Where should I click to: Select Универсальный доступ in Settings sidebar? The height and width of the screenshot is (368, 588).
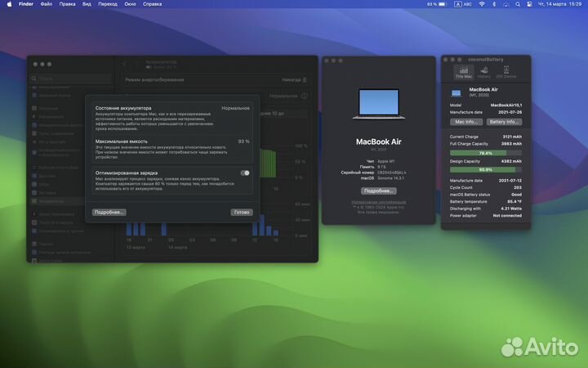pyautogui.click(x=56, y=125)
